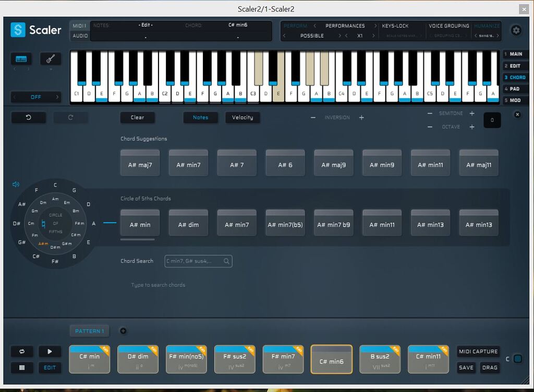Click the speaker icon near circle of fifths
Image resolution: width=534 pixels, height=392 pixels.
[x=15, y=184]
